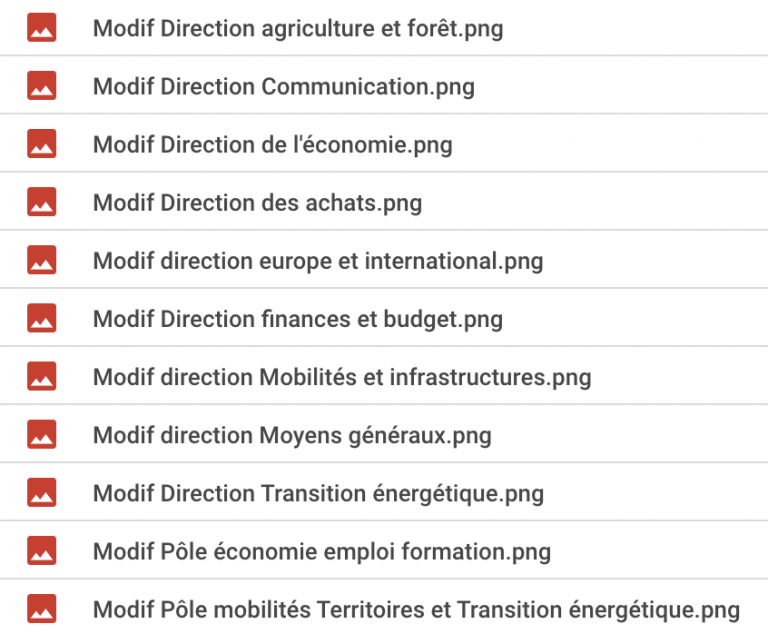The width and height of the screenshot is (768, 634).
Task: Select image icon for Pôle mobilités Territoires file
Action: click(42, 608)
